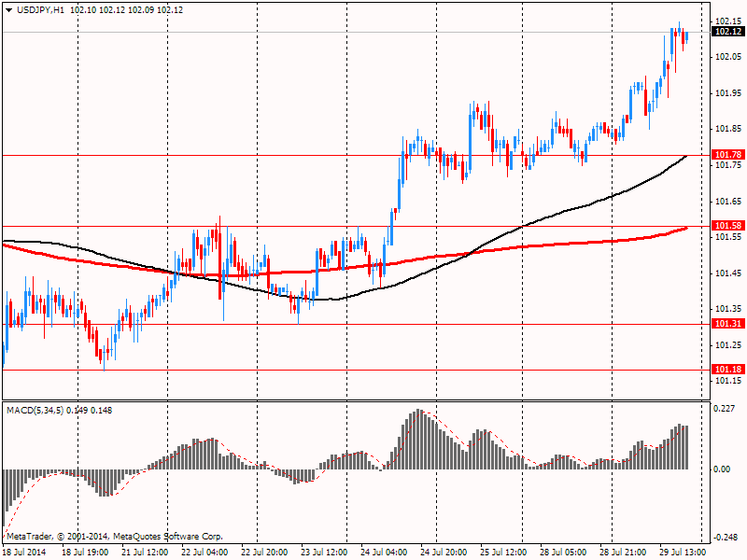This screenshot has height=560, width=747.
Task: Click the 101.15 price scale value
Action: coord(728,381)
